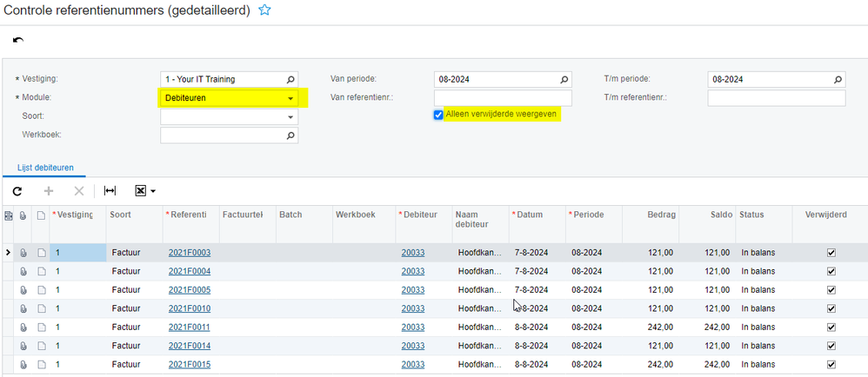The height and width of the screenshot is (377, 868).
Task: Click Vestiging cell of row 2021F0003
Action: coord(78,253)
